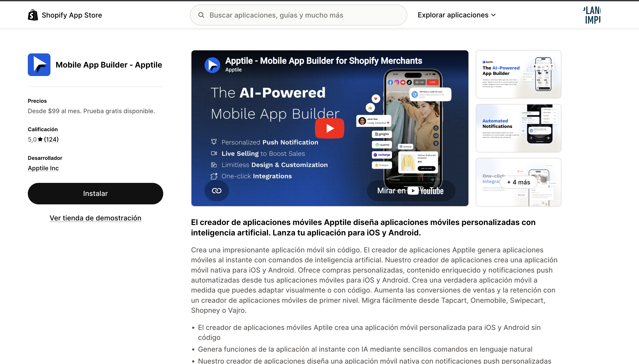This screenshot has height=364, width=639.
Task: Click the Instalar button
Action: pos(95,194)
